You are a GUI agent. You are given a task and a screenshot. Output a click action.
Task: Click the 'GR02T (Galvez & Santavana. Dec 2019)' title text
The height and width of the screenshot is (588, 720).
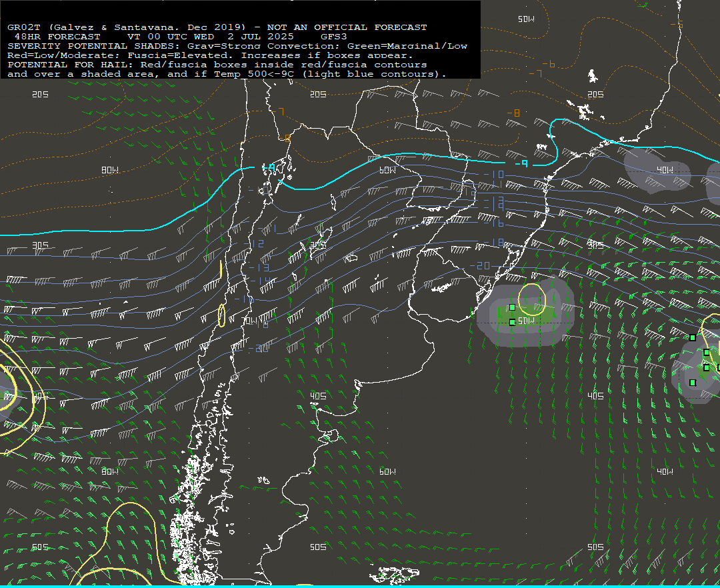click(x=126, y=27)
